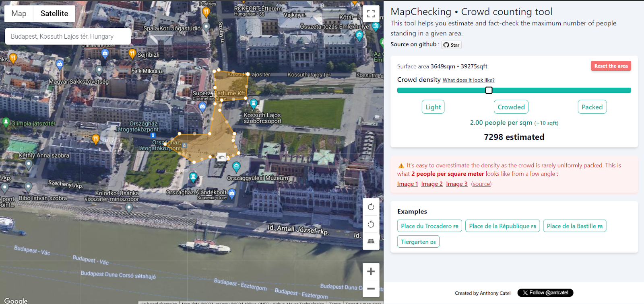Click the Kossuth Lajos szoborcsoport marker
644x304 pixels.
pyautogui.click(x=254, y=104)
